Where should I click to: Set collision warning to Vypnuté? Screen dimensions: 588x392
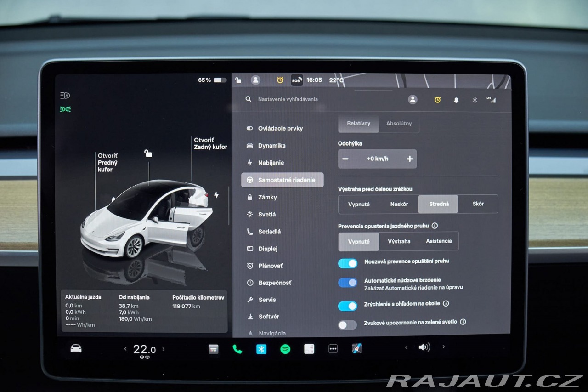[359, 204]
